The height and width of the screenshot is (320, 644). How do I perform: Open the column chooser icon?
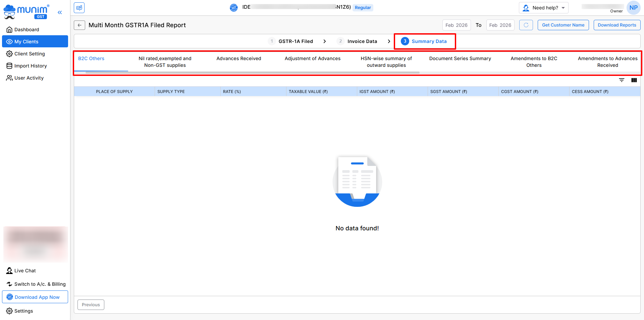pos(634,80)
